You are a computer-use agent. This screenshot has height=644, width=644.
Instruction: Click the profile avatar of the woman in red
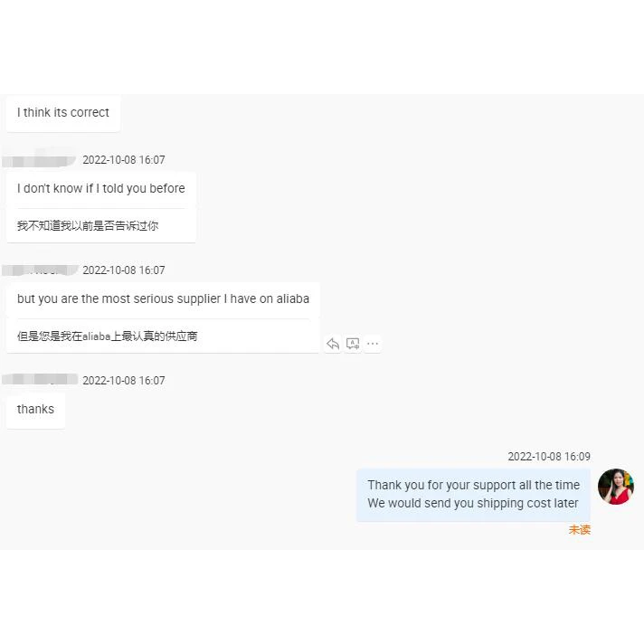616,487
